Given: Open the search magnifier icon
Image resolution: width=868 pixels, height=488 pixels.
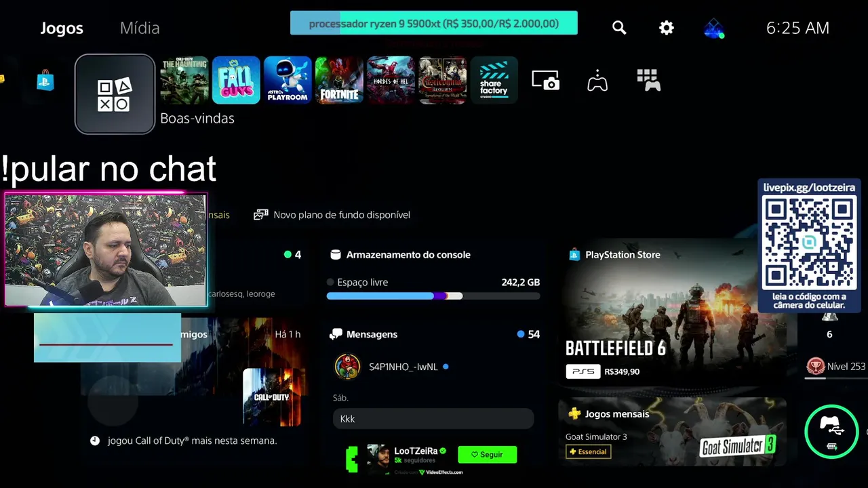Looking at the screenshot, I should pyautogui.click(x=619, y=28).
